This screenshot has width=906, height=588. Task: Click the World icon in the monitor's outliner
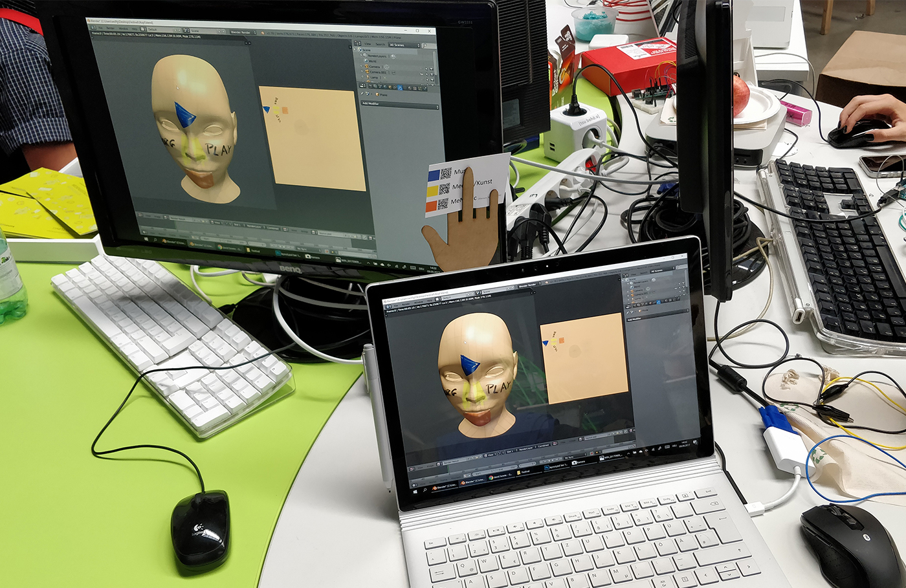366,61
